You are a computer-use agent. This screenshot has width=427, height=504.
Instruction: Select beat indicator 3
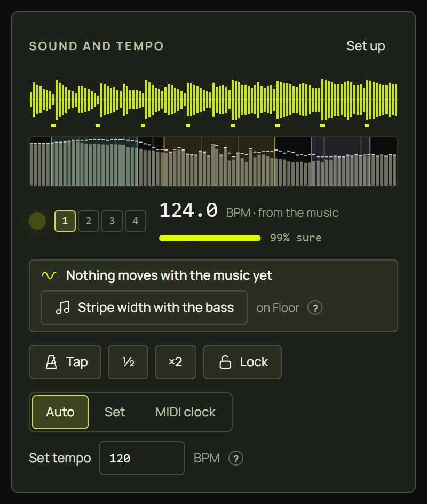click(x=112, y=221)
